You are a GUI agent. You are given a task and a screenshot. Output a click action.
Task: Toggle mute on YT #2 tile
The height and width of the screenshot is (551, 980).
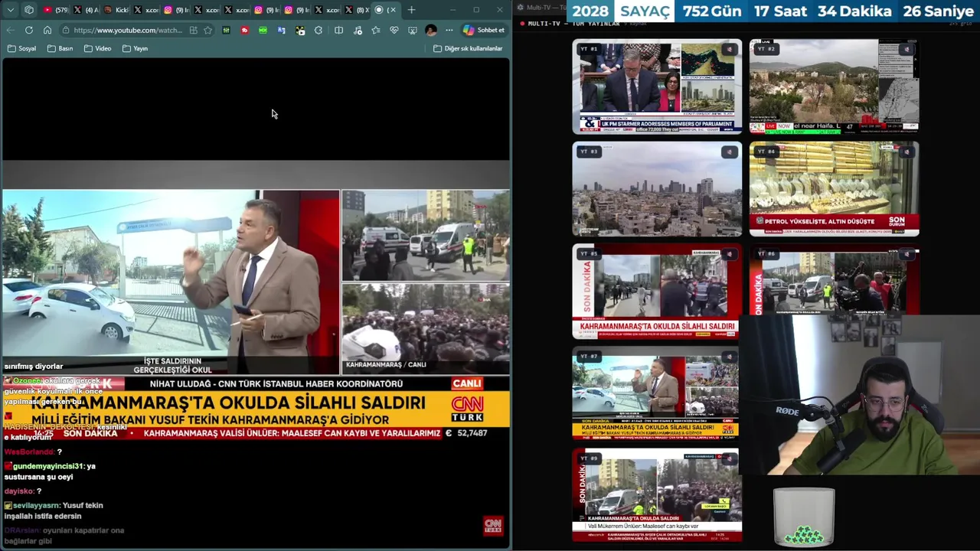point(906,50)
